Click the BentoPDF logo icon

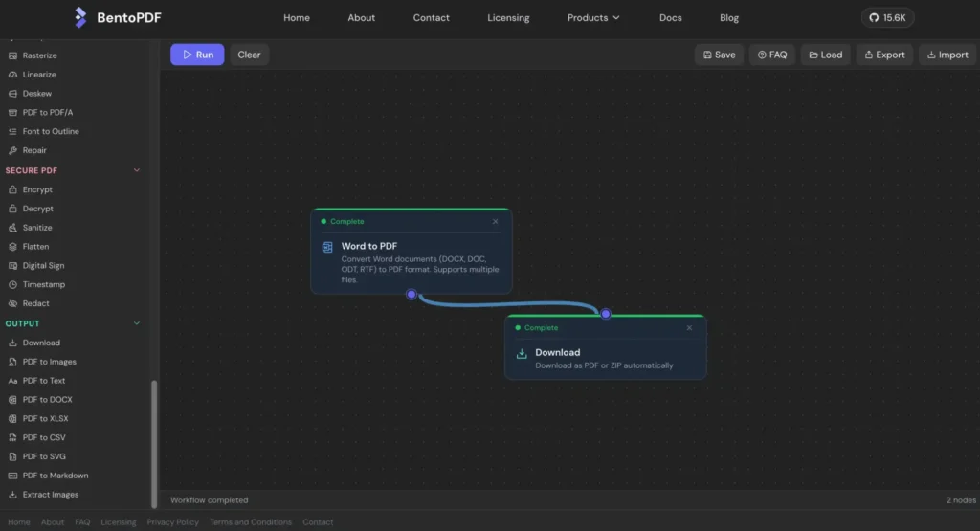[x=80, y=17]
